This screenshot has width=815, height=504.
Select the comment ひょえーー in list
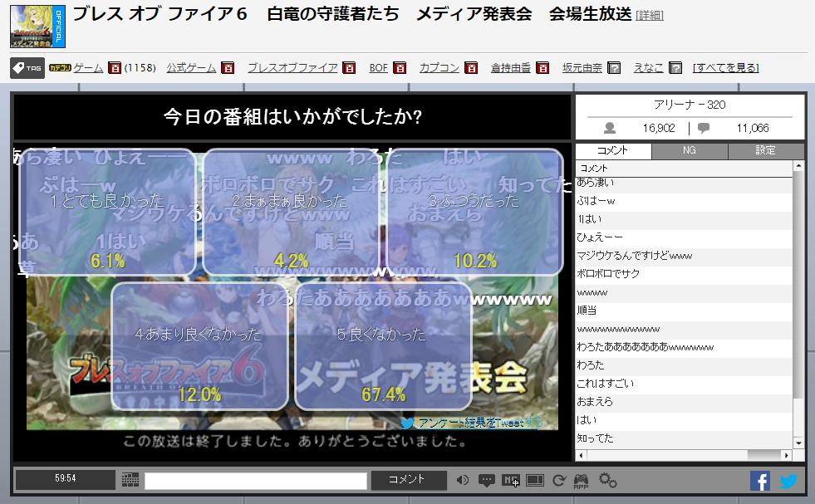click(684, 237)
